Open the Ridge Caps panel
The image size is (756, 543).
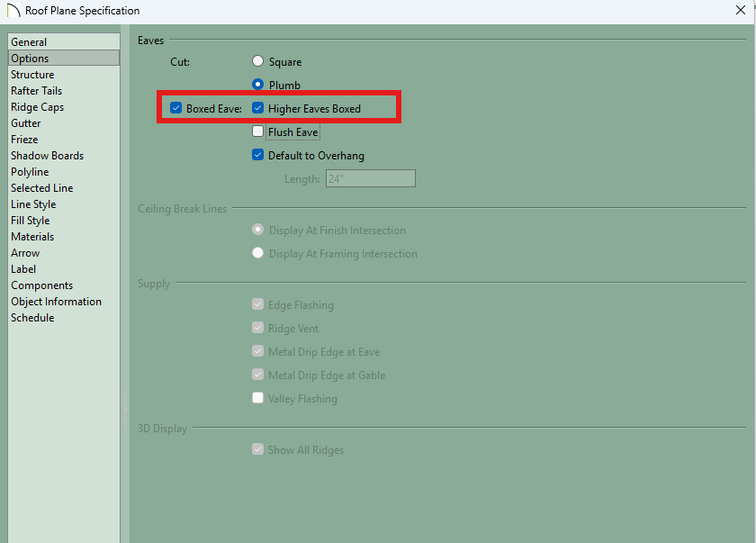pos(37,107)
